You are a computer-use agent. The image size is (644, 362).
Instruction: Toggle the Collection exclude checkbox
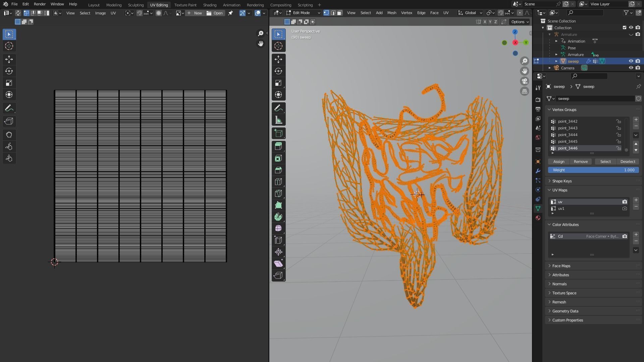click(624, 28)
